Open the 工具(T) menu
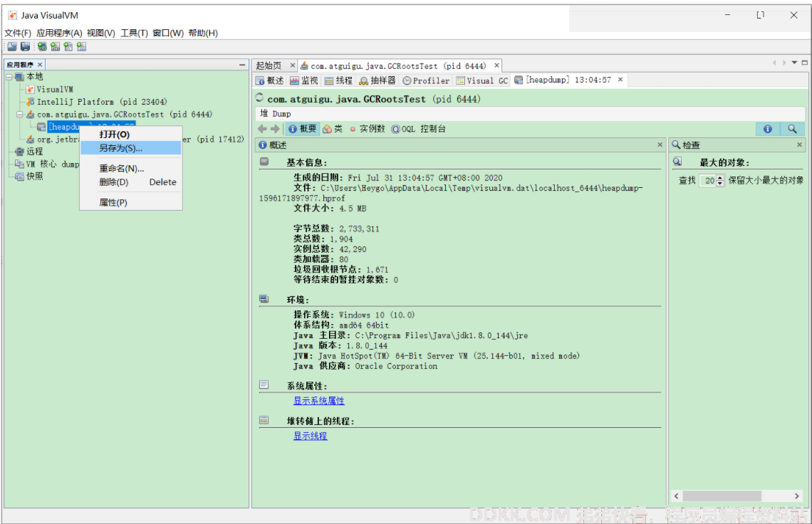 134,33
